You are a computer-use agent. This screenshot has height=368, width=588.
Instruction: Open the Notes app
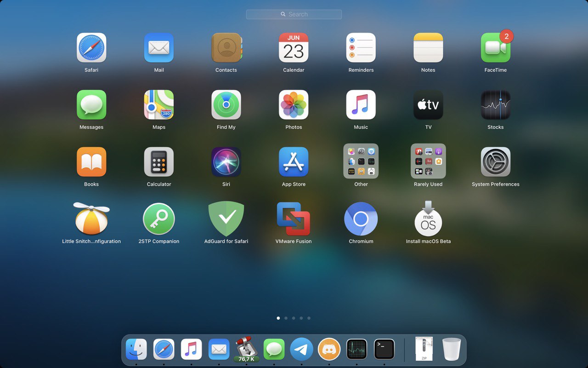tap(428, 47)
